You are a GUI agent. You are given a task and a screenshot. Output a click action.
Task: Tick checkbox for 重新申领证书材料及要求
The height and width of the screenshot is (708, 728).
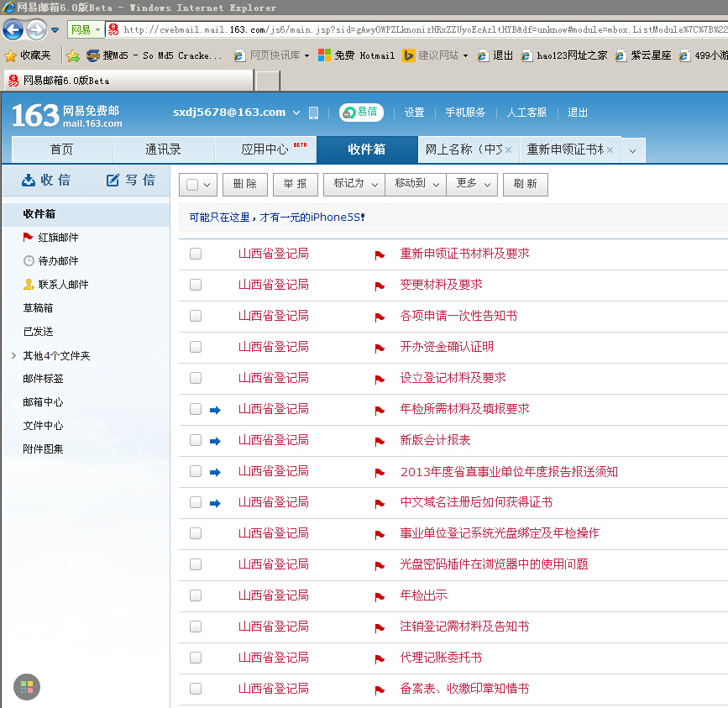(x=196, y=254)
